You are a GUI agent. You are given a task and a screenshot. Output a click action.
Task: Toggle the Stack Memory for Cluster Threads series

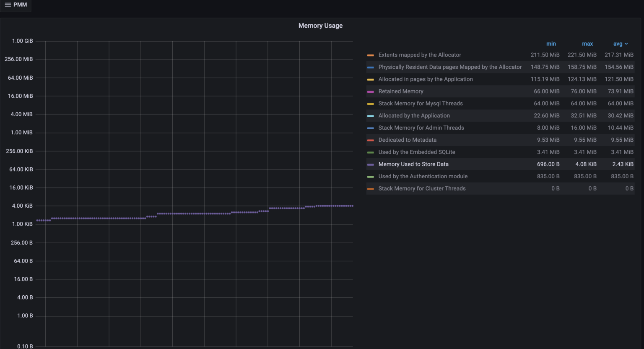coord(422,189)
